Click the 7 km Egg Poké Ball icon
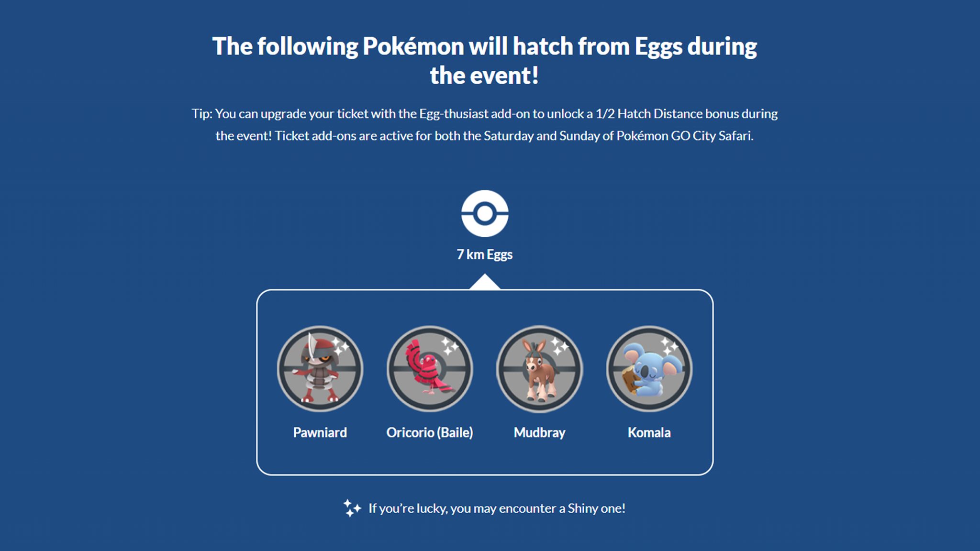Screen dimensions: 980x551 click(485, 214)
